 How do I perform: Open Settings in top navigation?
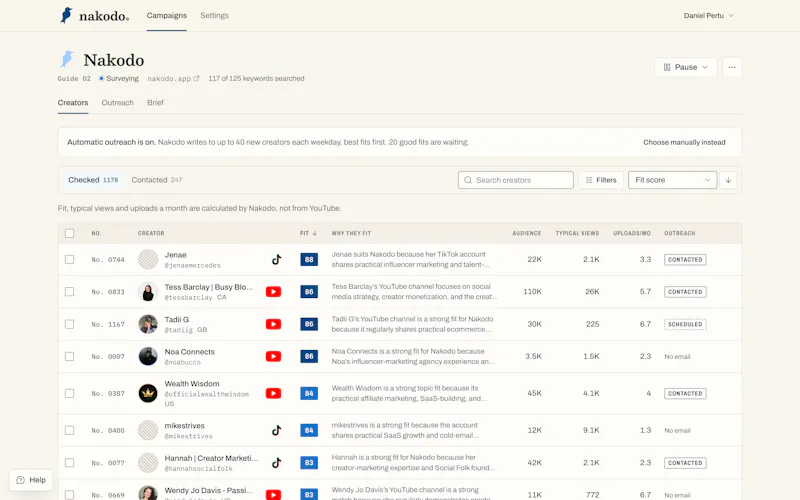pyautogui.click(x=215, y=16)
